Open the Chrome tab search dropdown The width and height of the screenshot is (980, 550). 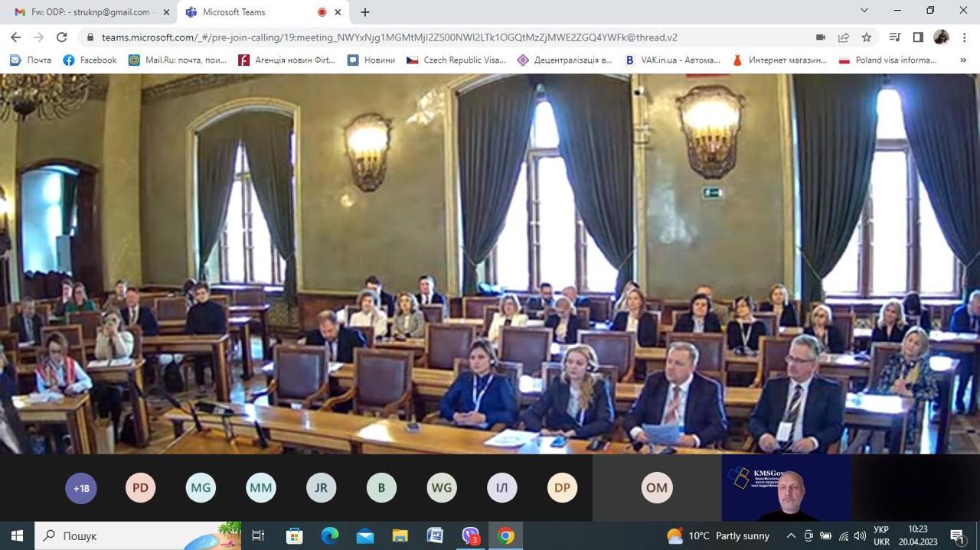tap(864, 11)
